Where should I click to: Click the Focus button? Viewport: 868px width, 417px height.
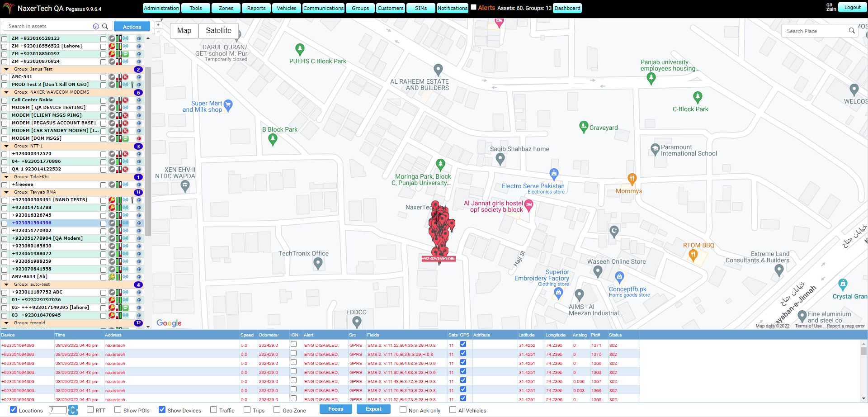(335, 409)
